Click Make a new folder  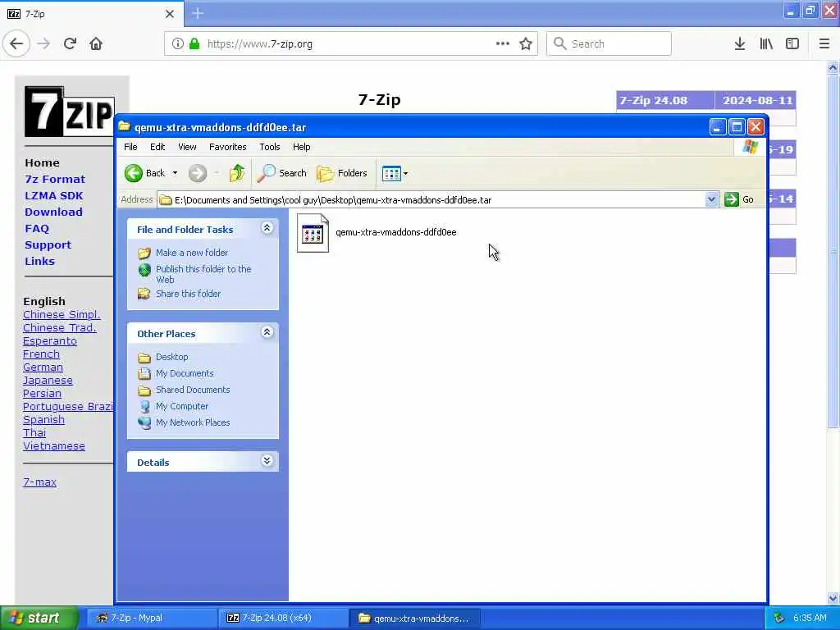pos(192,253)
